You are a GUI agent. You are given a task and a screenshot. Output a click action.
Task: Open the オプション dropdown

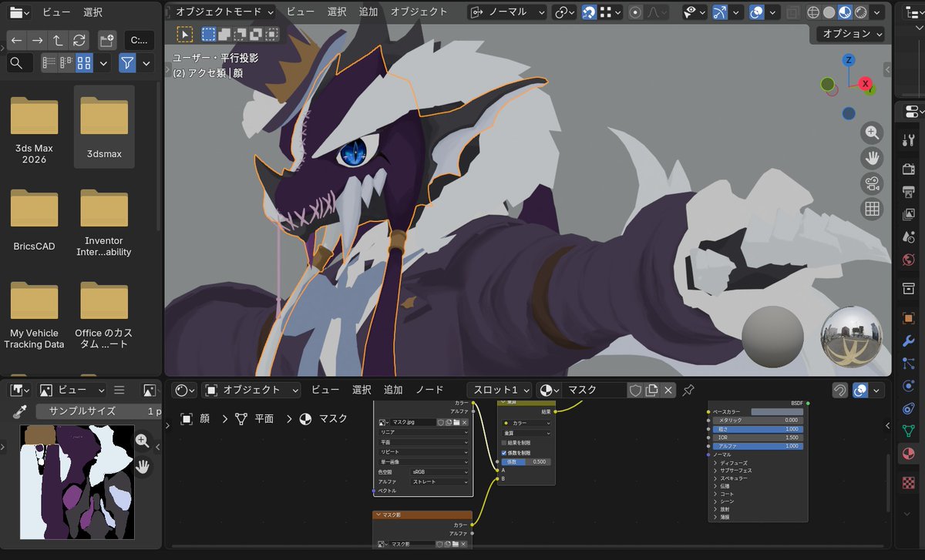tap(851, 34)
